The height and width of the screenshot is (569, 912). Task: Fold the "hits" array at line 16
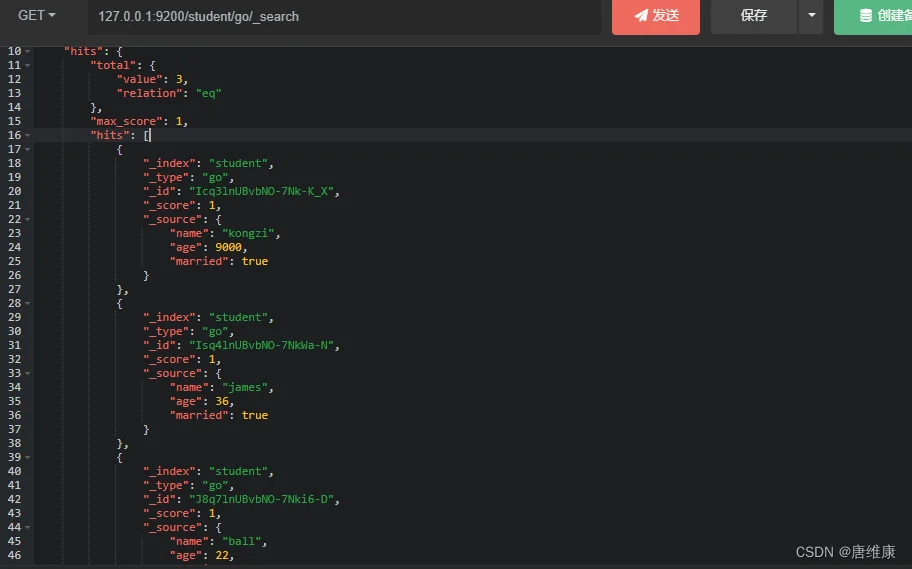tap(28, 135)
